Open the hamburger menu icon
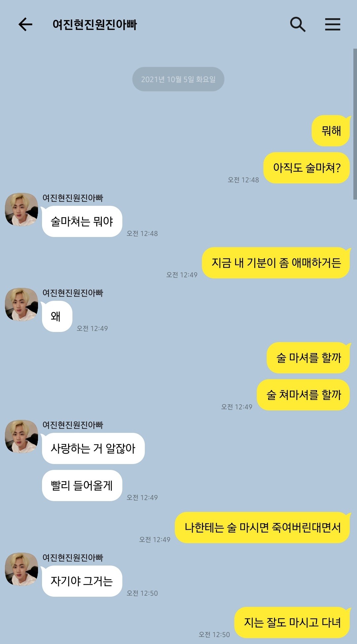Viewport: 357px width, 644px height. 333,24
